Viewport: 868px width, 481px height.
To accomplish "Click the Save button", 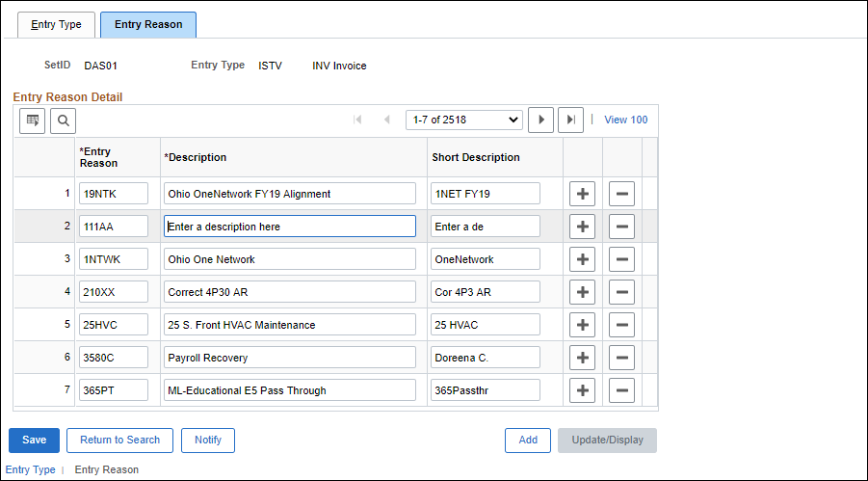I will click(35, 440).
